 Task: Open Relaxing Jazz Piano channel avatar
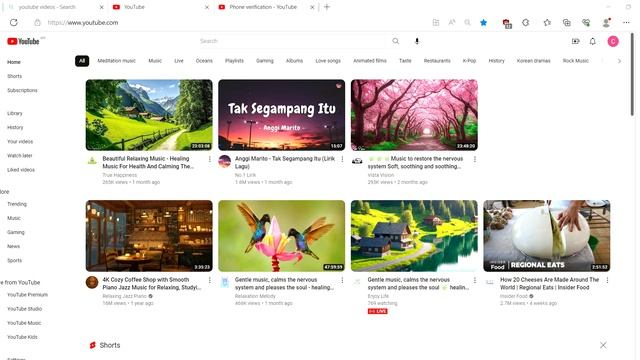coord(92,282)
